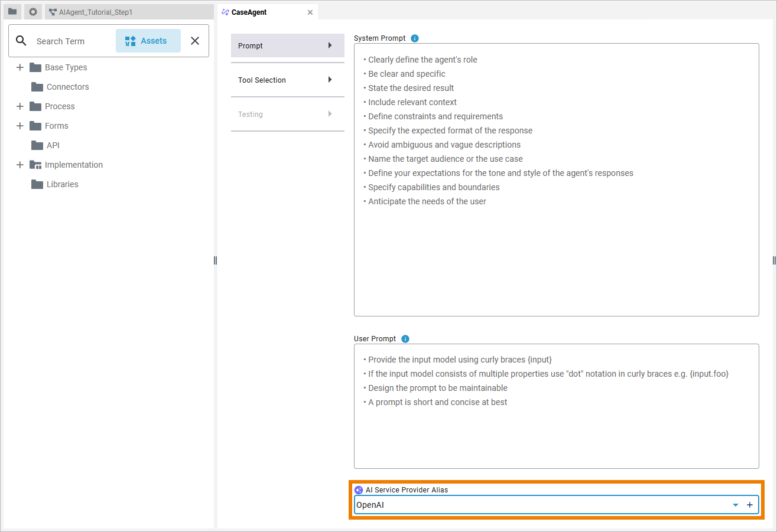This screenshot has width=777, height=532.
Task: Add new AI Service Provider Alias
Action: (750, 505)
